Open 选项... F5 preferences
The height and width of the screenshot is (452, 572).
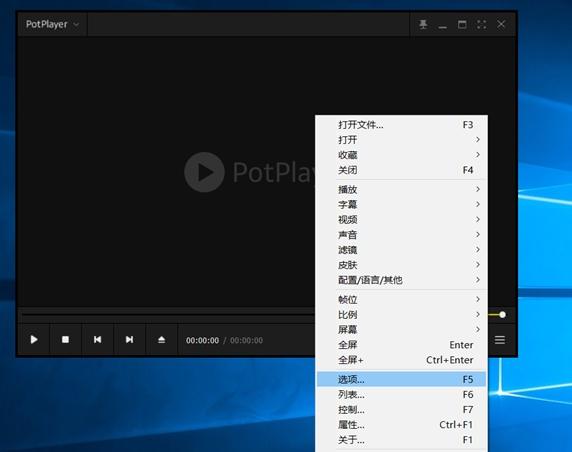401,379
